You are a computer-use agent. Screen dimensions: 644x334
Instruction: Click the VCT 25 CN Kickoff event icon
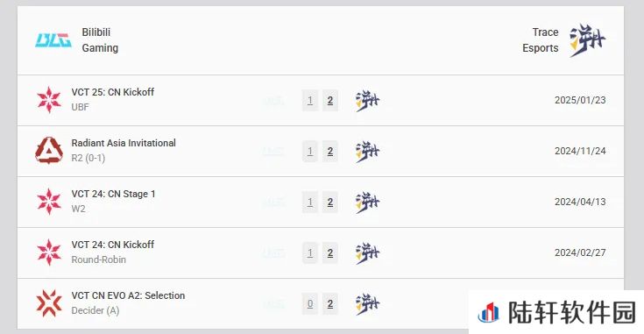point(49,100)
